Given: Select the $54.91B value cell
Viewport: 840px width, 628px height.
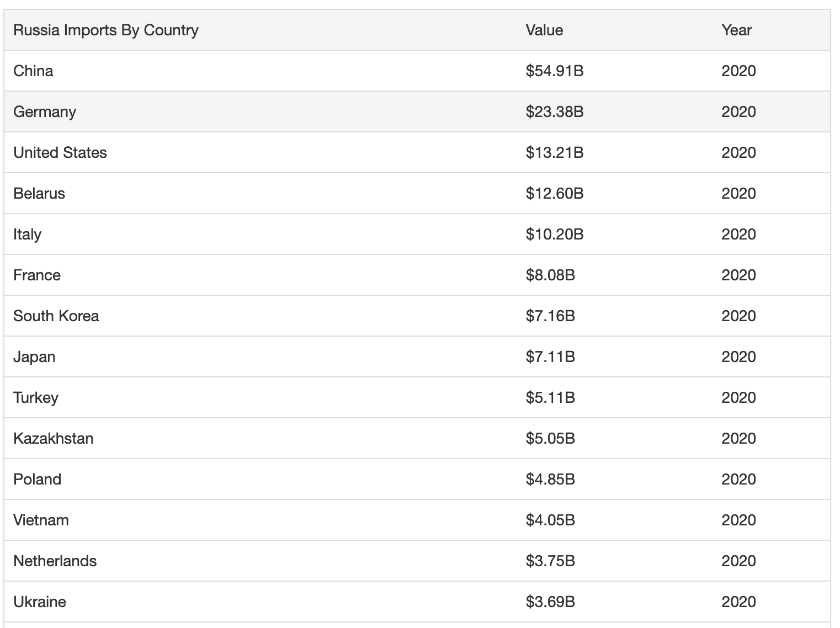Looking at the screenshot, I should (x=555, y=71).
